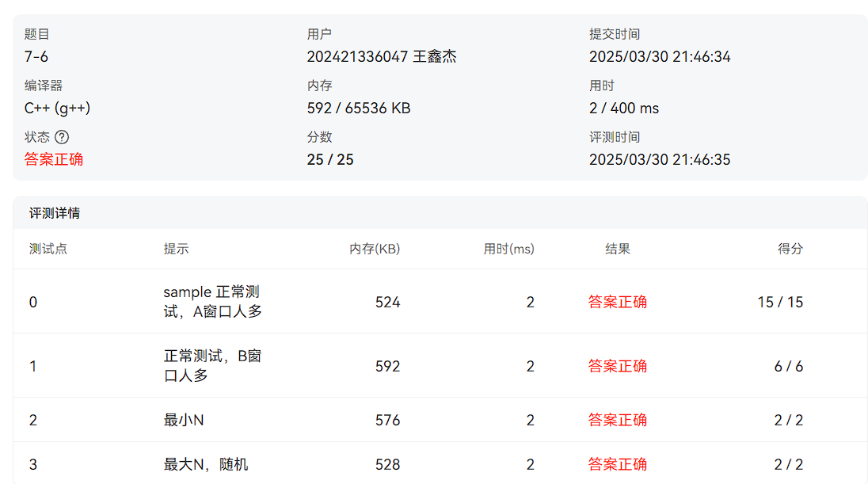This screenshot has height=484, width=868.
Task: Click 答案正确 result for test case 3
Action: [618, 464]
